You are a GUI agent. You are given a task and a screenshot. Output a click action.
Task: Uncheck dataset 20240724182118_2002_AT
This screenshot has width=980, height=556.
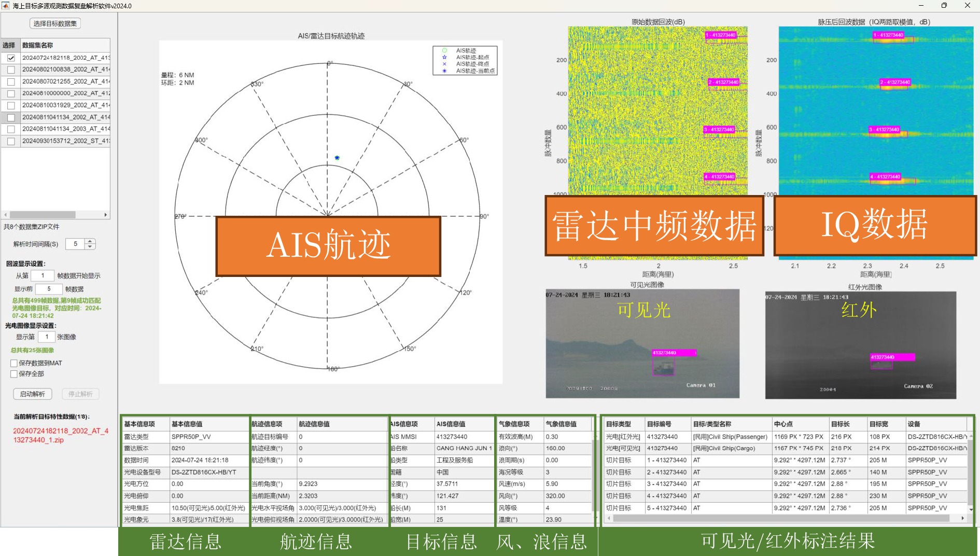[11, 58]
